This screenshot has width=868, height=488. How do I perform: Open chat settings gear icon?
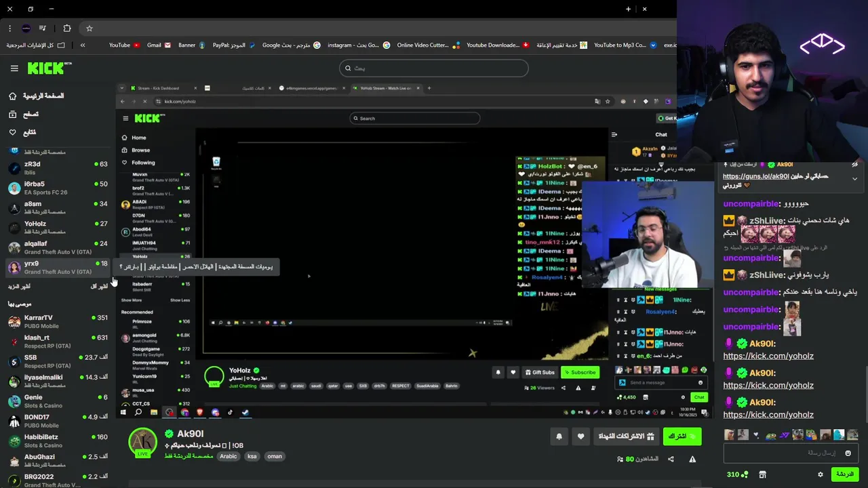[821, 474]
